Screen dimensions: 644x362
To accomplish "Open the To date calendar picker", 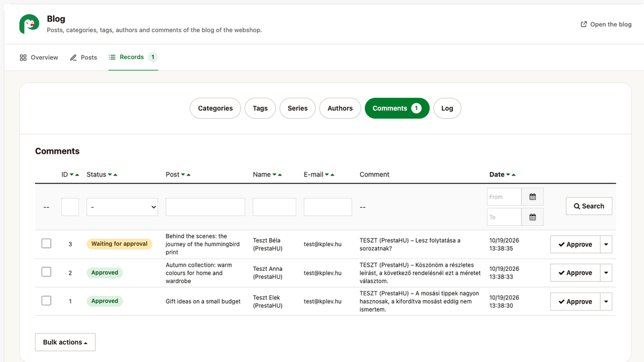I will tap(532, 217).
